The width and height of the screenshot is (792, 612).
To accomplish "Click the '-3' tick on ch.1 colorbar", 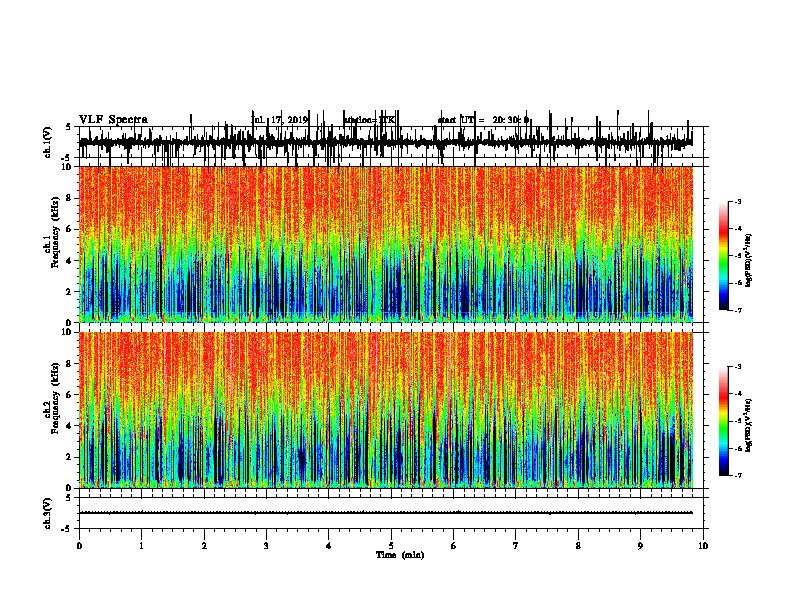I will (737, 201).
